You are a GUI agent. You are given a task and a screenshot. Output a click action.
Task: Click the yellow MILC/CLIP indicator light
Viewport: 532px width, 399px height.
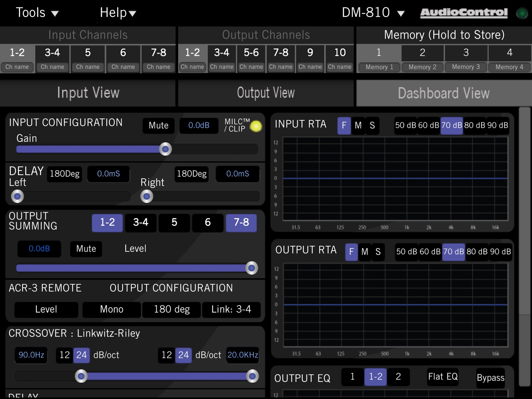256,126
